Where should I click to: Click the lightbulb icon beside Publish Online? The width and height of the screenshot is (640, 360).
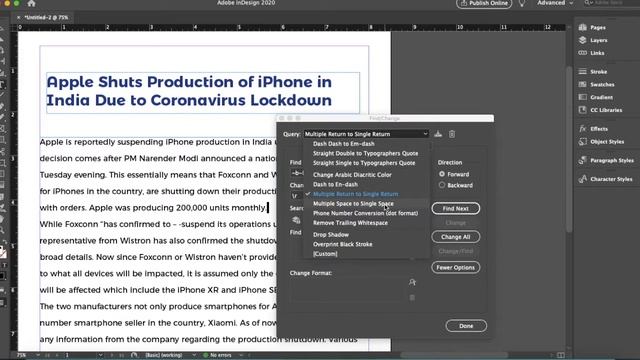click(x=522, y=3)
